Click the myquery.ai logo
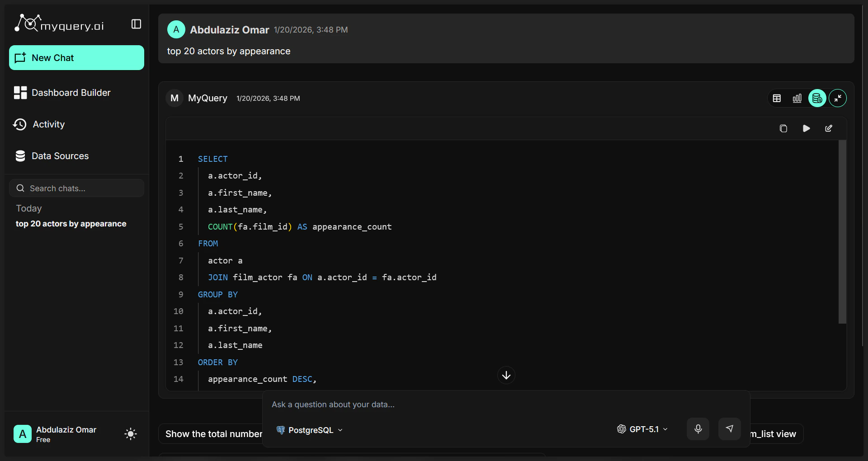The height and width of the screenshot is (461, 868). tap(59, 24)
